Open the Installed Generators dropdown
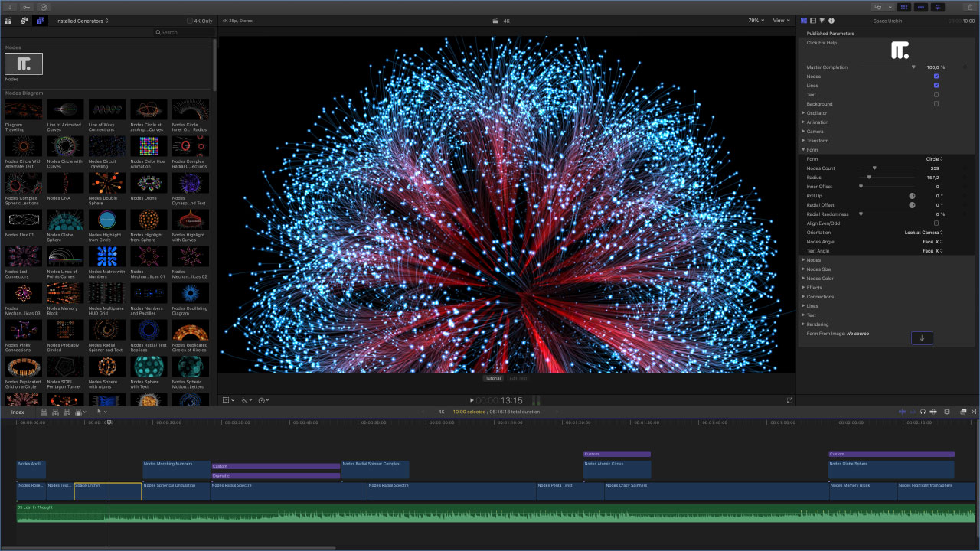The height and width of the screenshot is (551, 980). (x=82, y=21)
